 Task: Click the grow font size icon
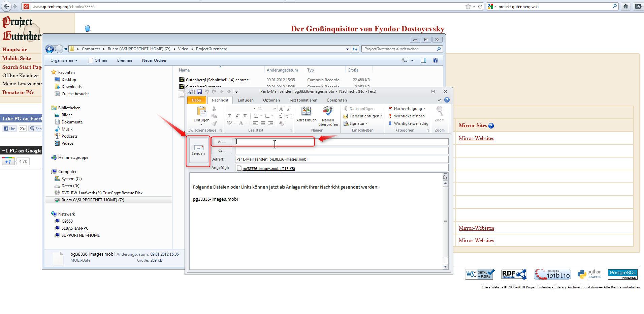point(282,109)
